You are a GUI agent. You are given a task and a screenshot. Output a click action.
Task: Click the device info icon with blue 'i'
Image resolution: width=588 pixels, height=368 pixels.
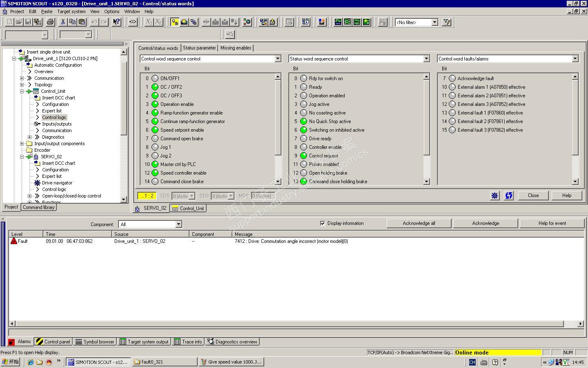tap(305, 22)
